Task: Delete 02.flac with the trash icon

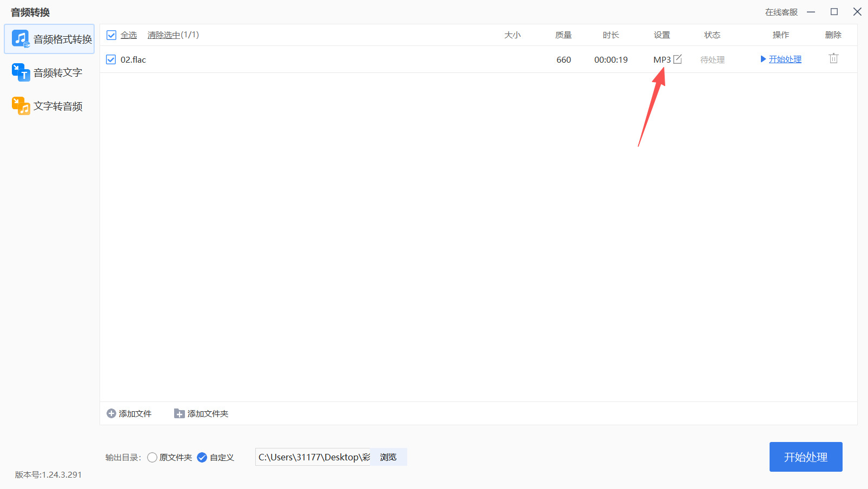Action: tap(833, 58)
